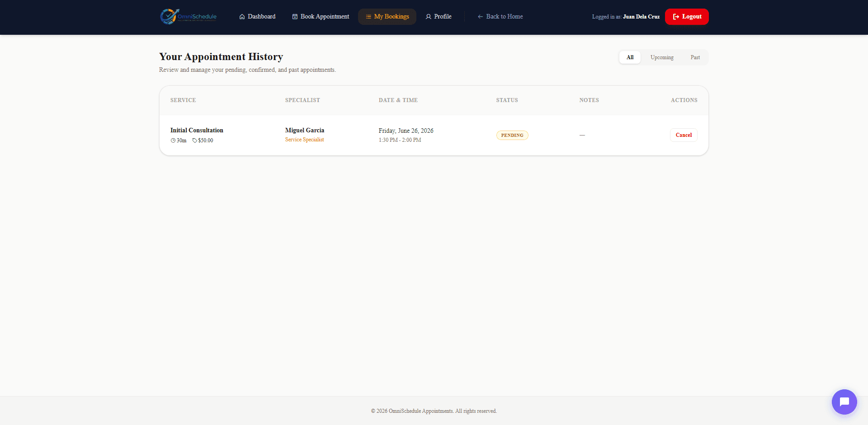Viewport: 868px width, 425px height.
Task: Click the $50.00 price tag icon
Action: pos(195,140)
